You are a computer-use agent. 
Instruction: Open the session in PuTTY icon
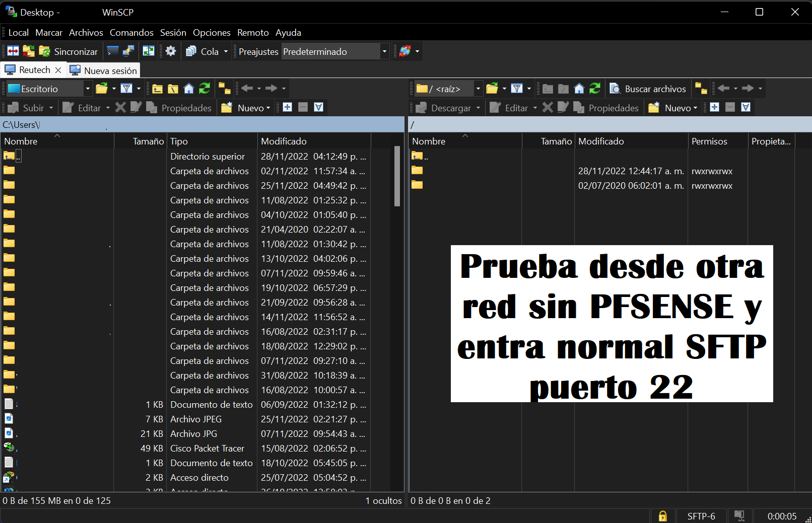click(x=128, y=51)
